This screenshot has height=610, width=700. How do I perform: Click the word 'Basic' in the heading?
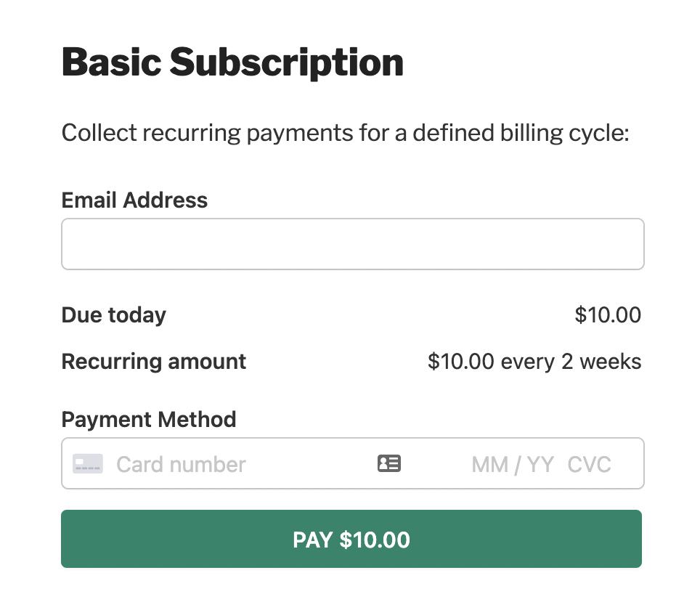(x=111, y=63)
